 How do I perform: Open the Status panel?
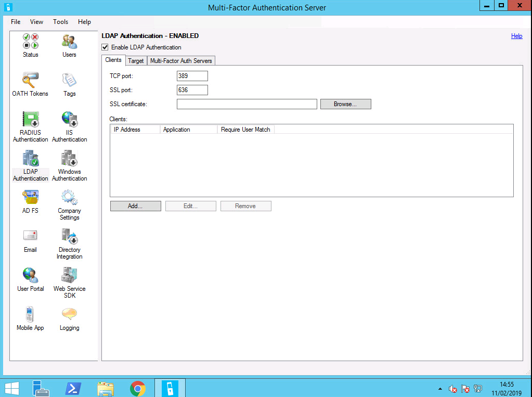click(30, 46)
